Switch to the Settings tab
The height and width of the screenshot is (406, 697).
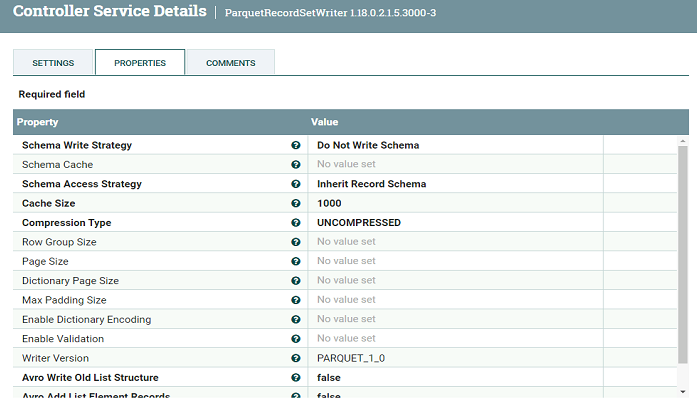coord(53,63)
